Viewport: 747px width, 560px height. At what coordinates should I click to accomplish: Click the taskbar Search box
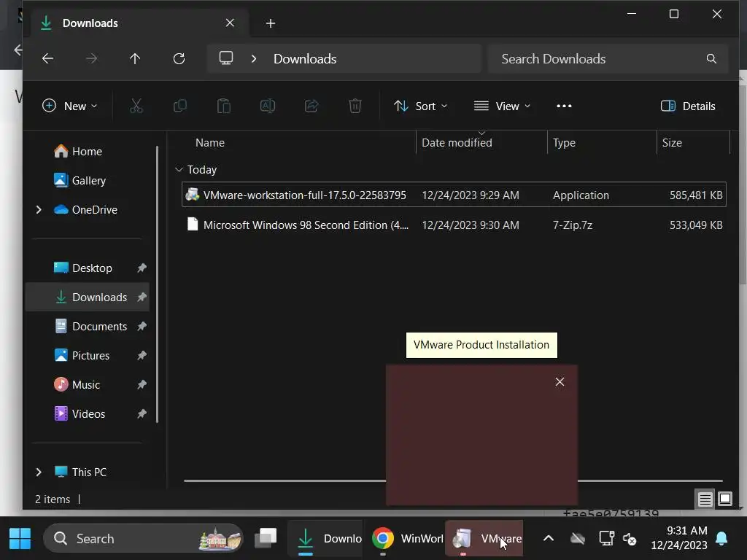coord(143,539)
